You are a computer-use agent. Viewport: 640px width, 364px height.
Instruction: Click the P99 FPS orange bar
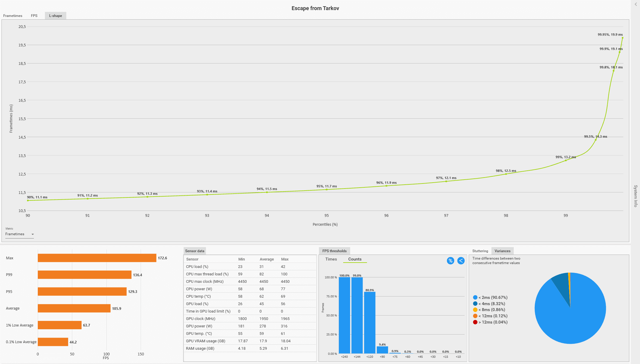pos(84,275)
